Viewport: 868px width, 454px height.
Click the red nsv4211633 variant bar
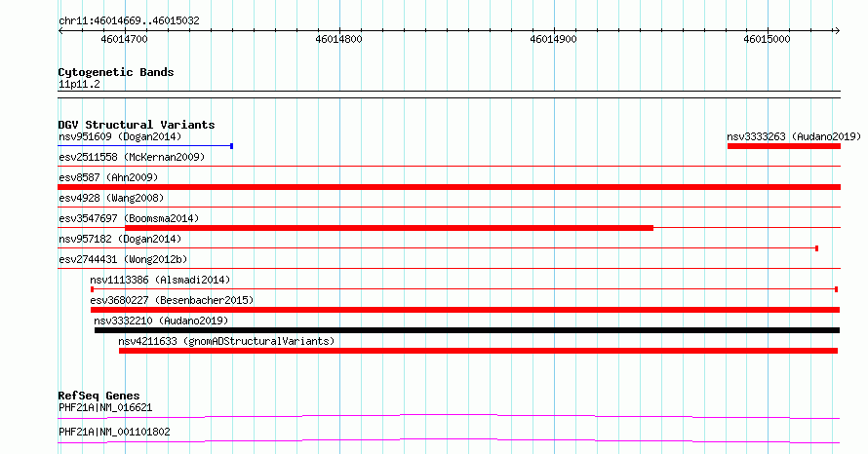coord(478,351)
